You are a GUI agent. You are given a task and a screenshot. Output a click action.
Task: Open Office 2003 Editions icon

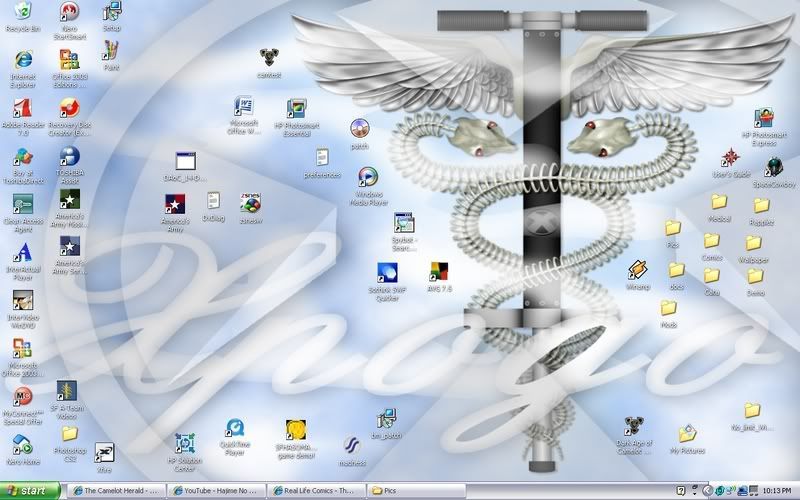point(69,60)
